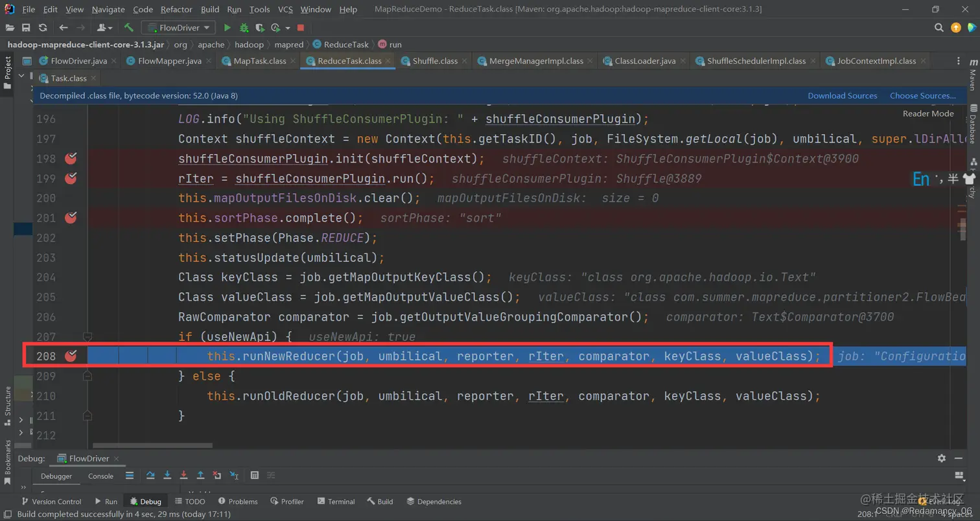Click the mapred breadcrumb
Viewport: 980px width, 521px height.
click(x=288, y=45)
